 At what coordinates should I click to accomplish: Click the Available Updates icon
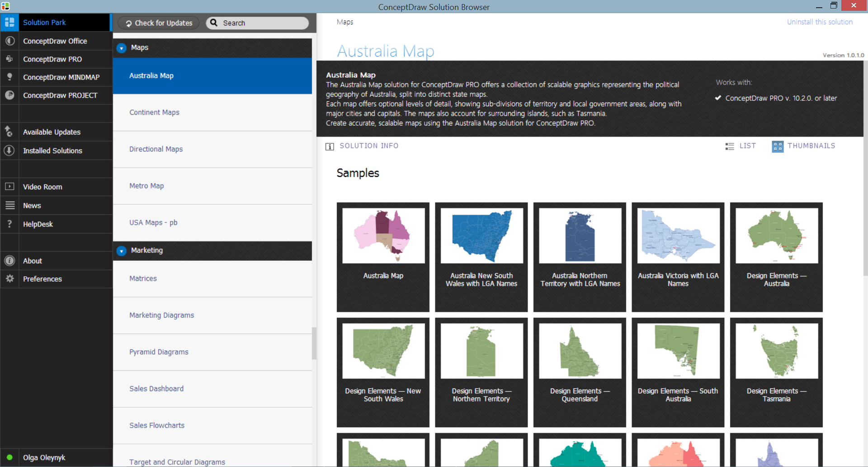pyautogui.click(x=9, y=132)
